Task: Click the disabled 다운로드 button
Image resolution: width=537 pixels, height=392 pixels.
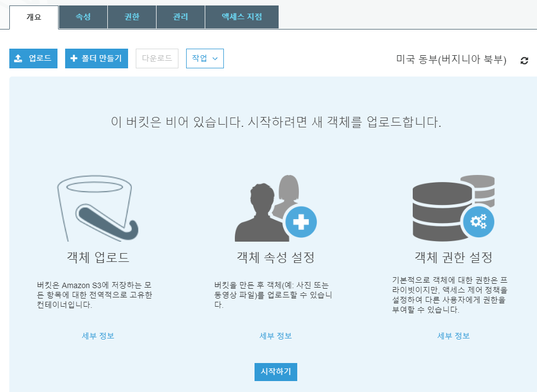Action: coord(157,58)
